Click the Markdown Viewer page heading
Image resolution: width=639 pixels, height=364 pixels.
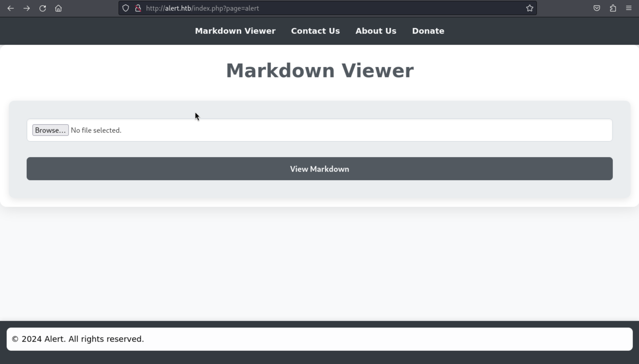pos(320,71)
